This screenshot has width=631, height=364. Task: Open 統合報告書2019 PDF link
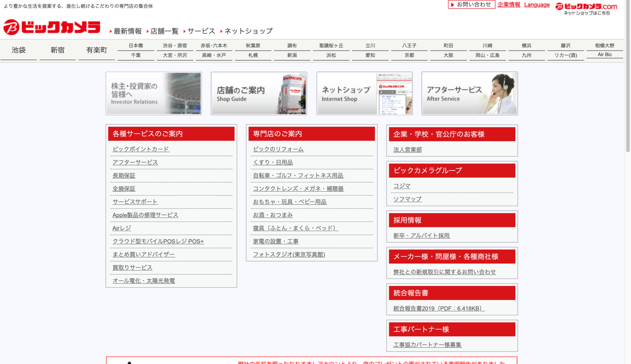(439, 308)
